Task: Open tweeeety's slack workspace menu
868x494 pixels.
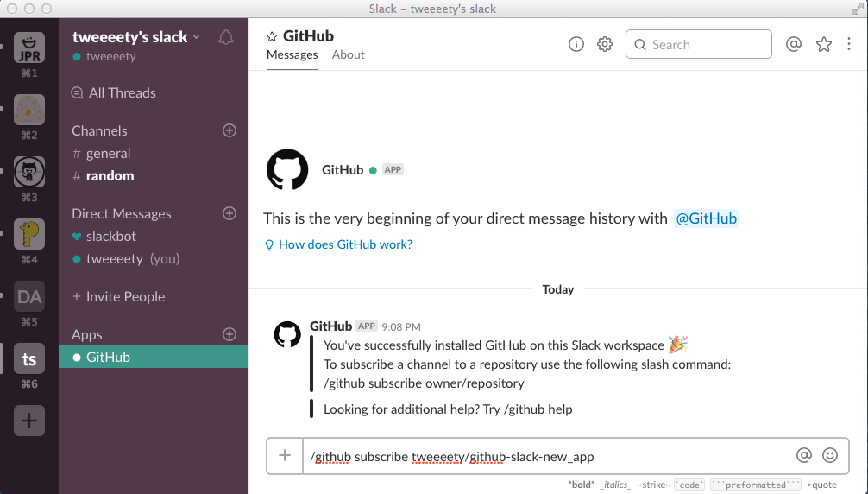Action: (x=135, y=37)
